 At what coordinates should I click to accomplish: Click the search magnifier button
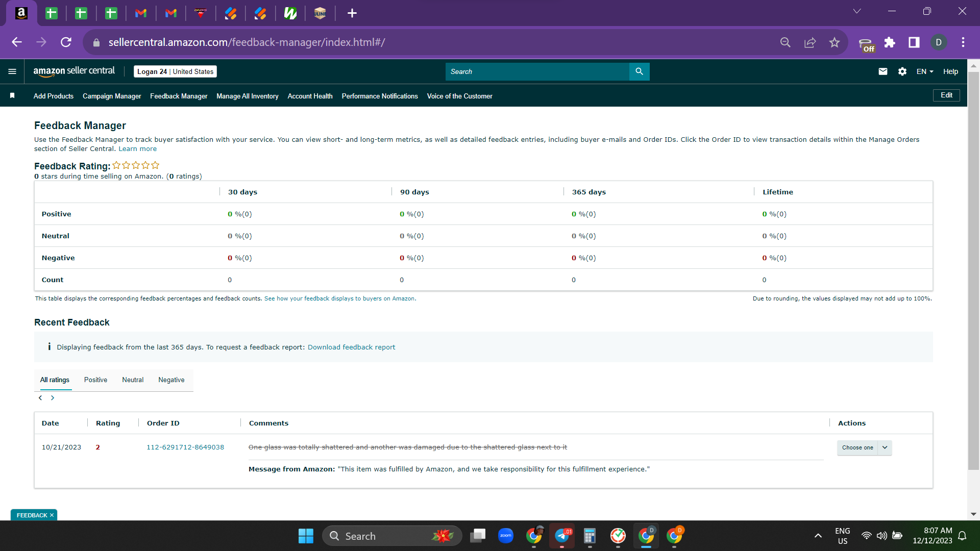click(639, 71)
